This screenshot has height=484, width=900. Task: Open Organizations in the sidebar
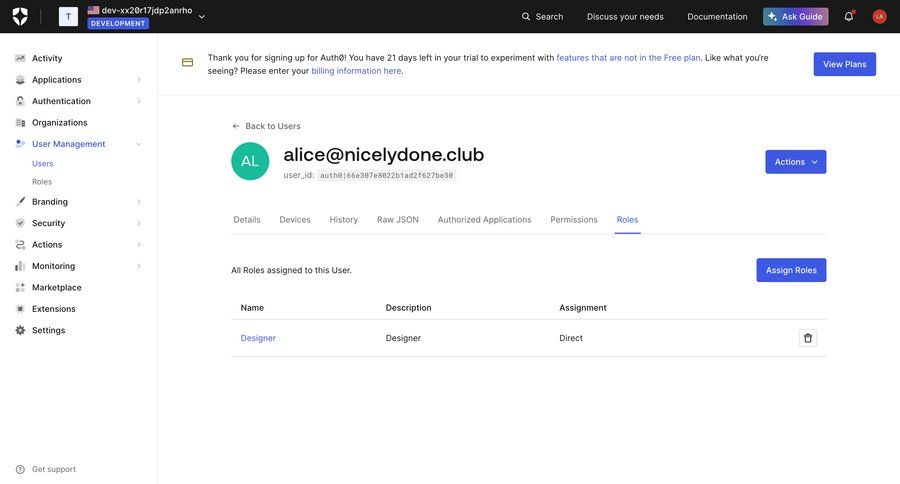60,122
